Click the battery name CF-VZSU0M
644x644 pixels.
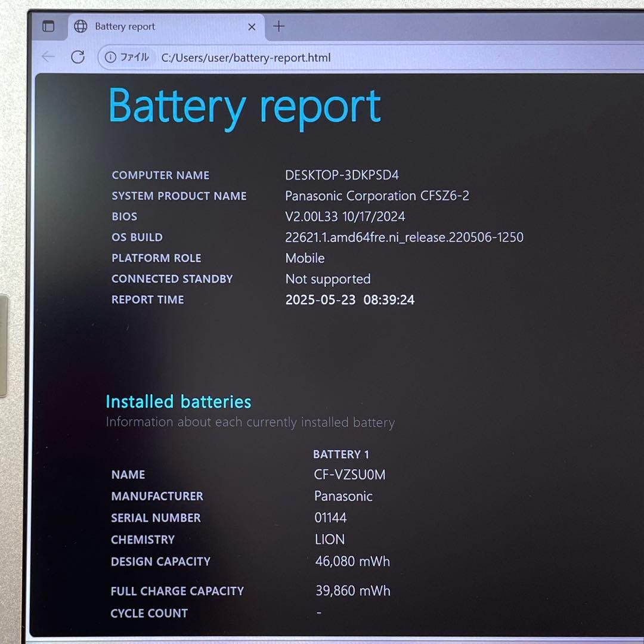pyautogui.click(x=349, y=475)
